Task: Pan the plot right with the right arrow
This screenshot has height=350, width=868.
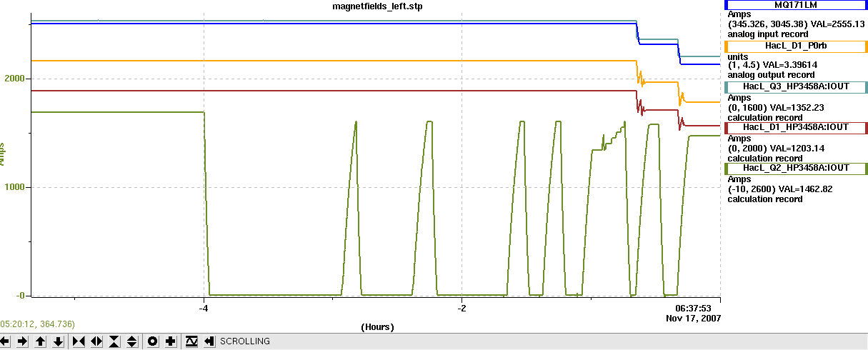Action: pos(23,341)
